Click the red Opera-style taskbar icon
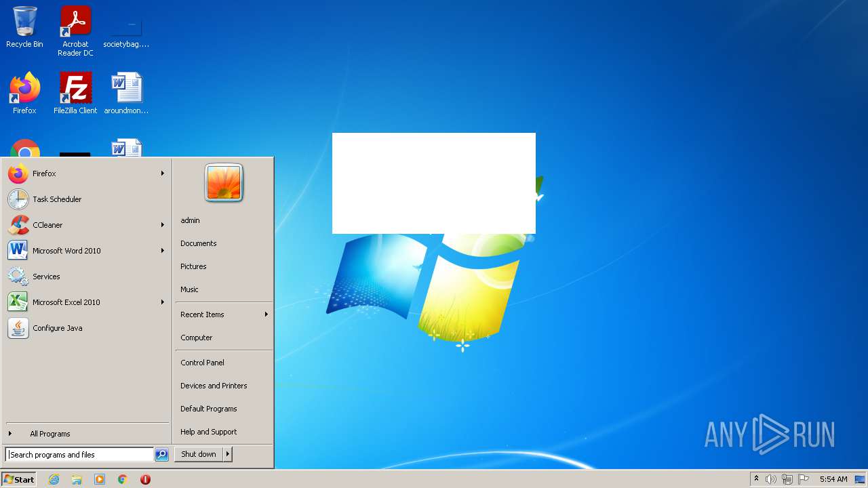The image size is (868, 488). (145, 479)
